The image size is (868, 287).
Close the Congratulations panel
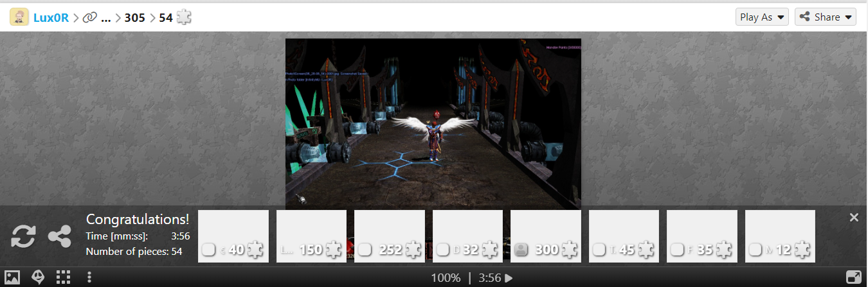[854, 218]
